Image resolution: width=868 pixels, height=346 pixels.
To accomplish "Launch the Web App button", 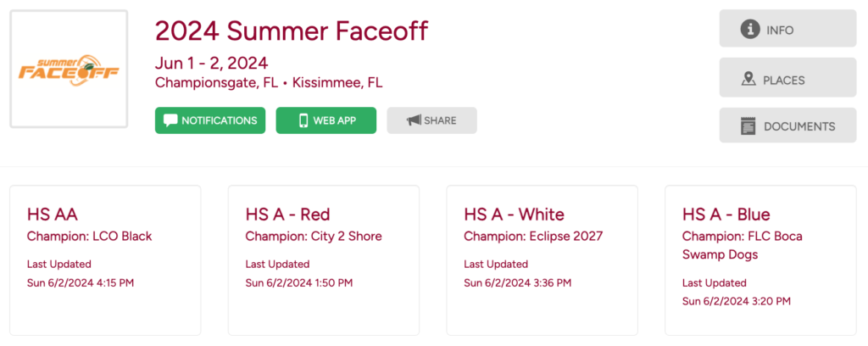I will click(x=326, y=120).
